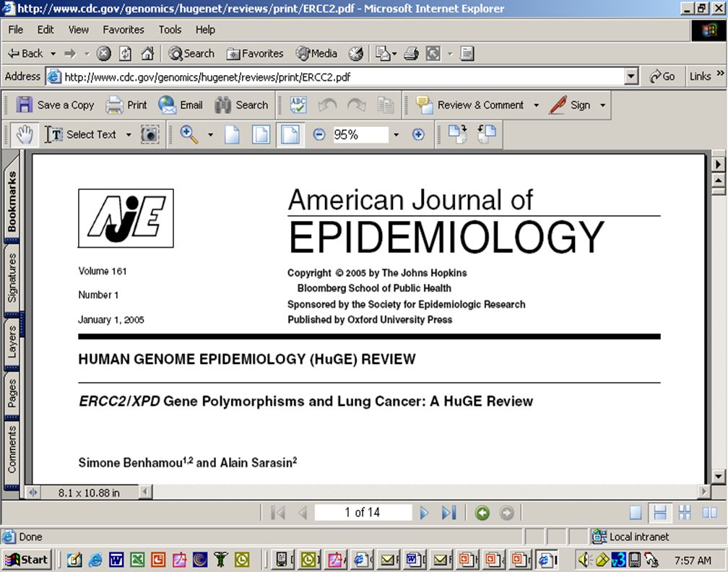This screenshot has width=728, height=572.
Task: Open the Layers side tab
Action: pyautogui.click(x=12, y=342)
